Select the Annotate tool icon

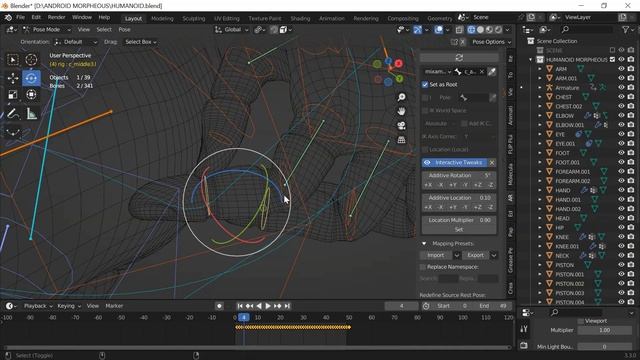(x=13, y=114)
